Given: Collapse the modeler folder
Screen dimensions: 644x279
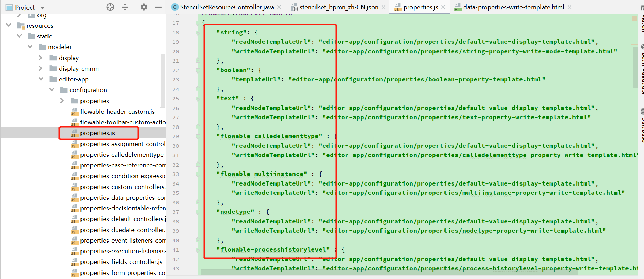Looking at the screenshot, I should point(30,46).
